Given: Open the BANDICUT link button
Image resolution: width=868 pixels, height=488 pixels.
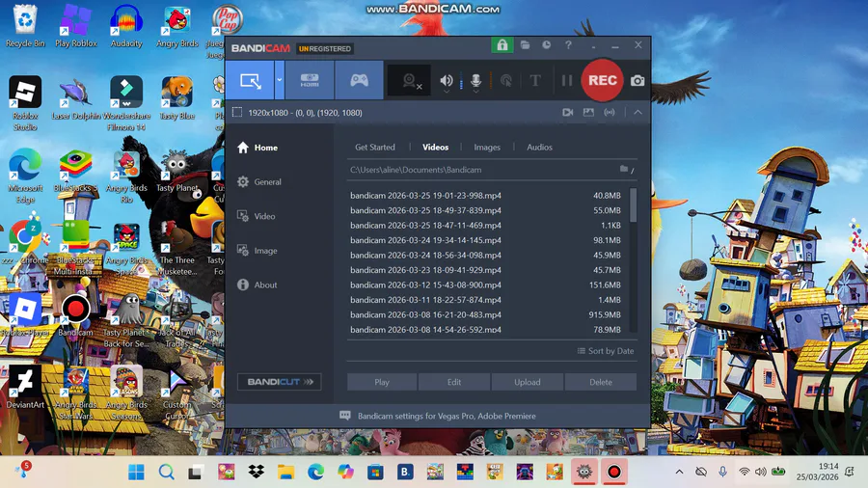Looking at the screenshot, I should pyautogui.click(x=280, y=382).
